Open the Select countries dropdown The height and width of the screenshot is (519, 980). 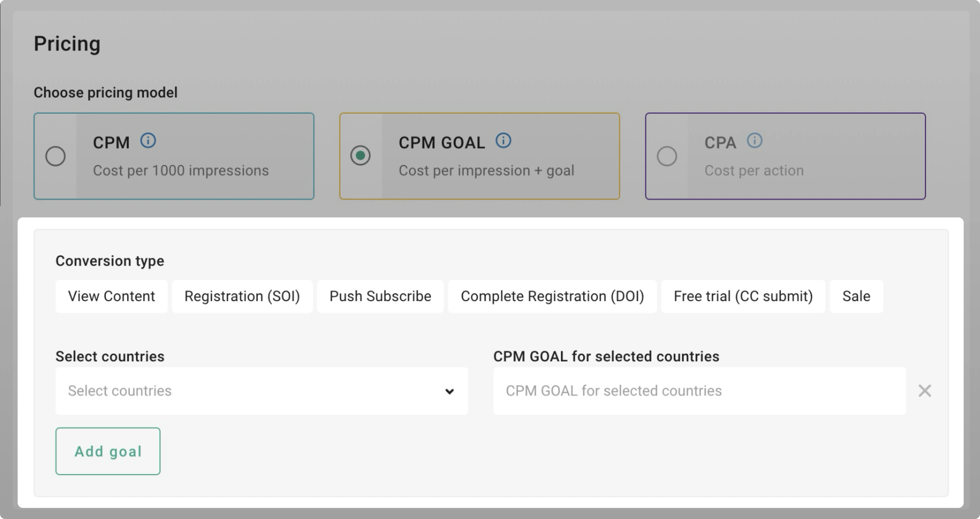261,391
